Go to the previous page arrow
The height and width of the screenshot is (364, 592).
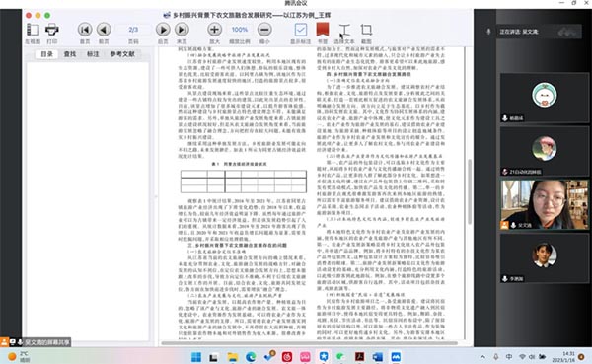[104, 30]
